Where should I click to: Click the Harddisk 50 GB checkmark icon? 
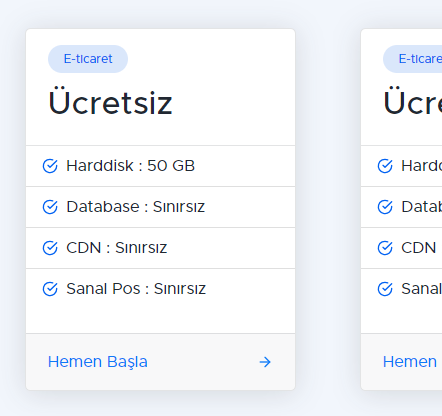coord(50,166)
